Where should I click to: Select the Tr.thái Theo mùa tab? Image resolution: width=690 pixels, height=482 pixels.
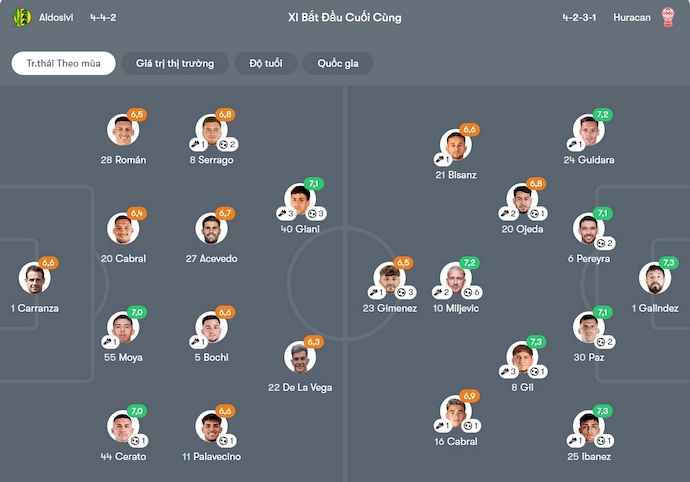tap(64, 63)
